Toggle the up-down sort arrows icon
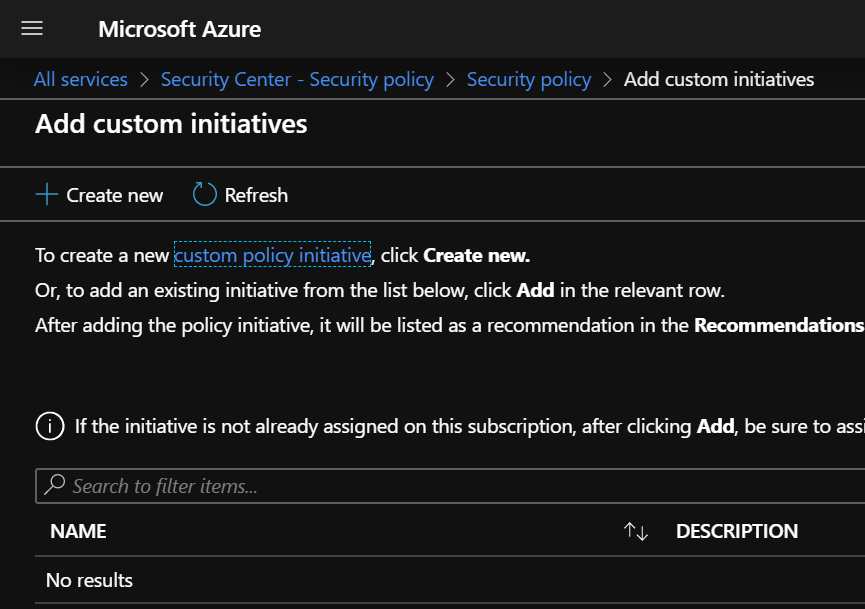The height and width of the screenshot is (609, 865). point(636,532)
